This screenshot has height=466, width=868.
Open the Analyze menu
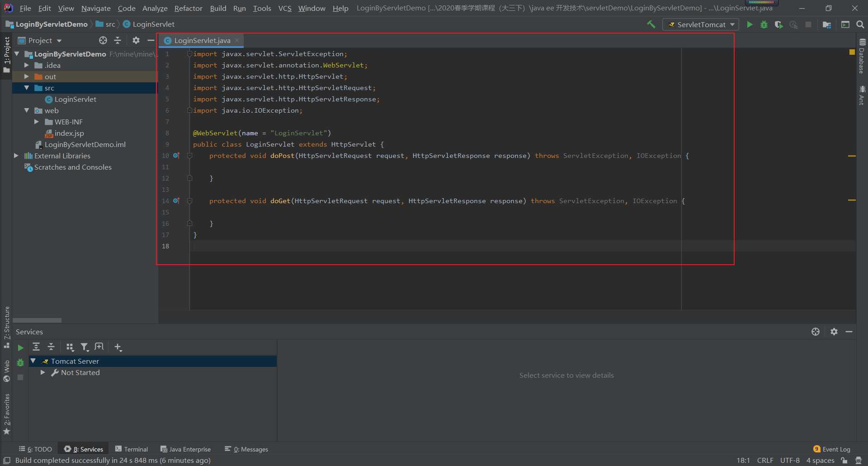coord(155,8)
